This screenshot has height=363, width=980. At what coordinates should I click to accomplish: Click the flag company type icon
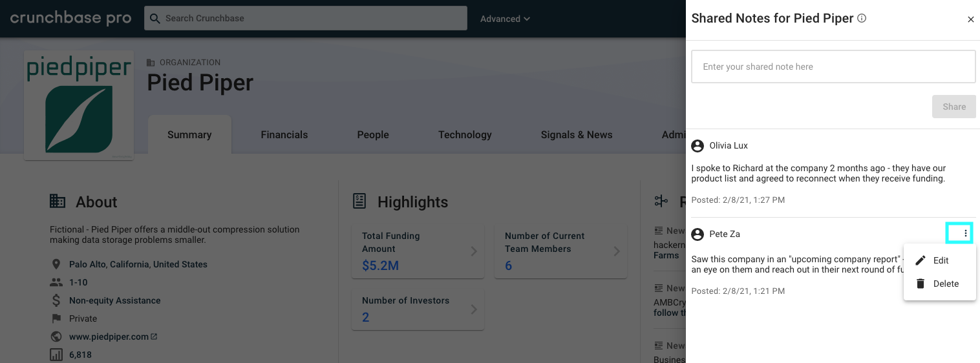point(56,318)
